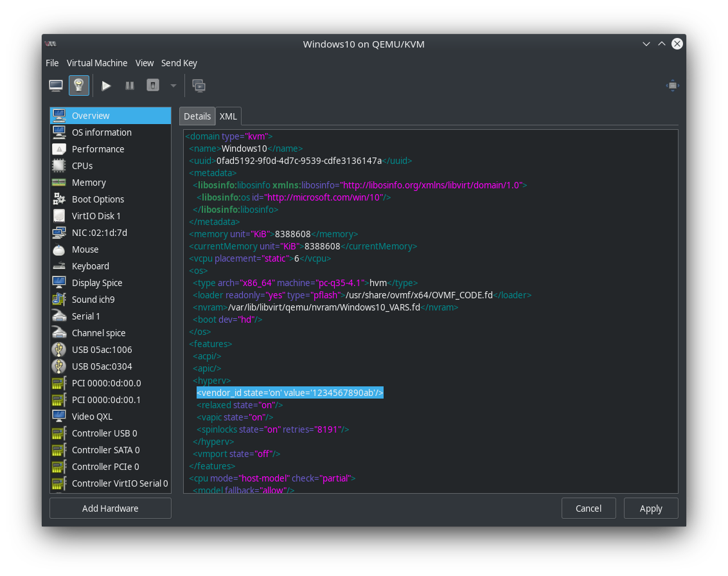Shut down the virtual machine
Viewport: 728px width, 576px height.
point(153,85)
